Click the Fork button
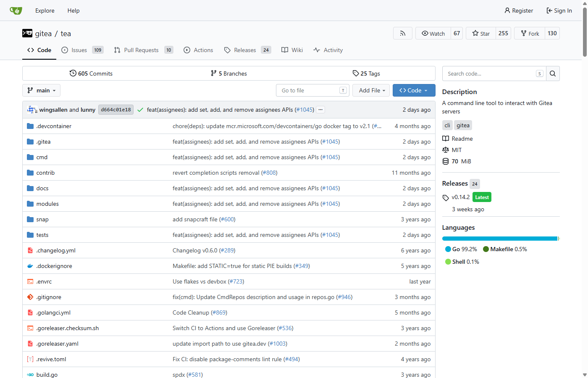 (530, 33)
